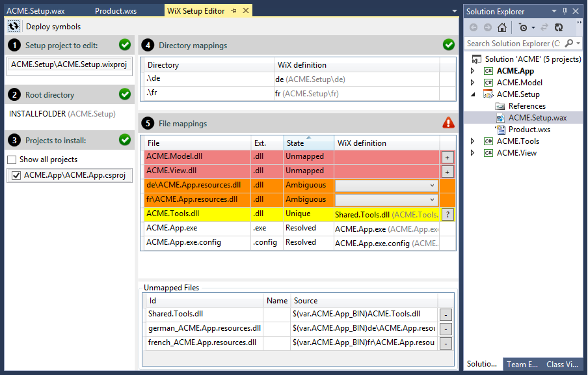Viewport: 588px width, 375px height.
Task: Switch to the Team Explorer tab
Action: [521, 365]
